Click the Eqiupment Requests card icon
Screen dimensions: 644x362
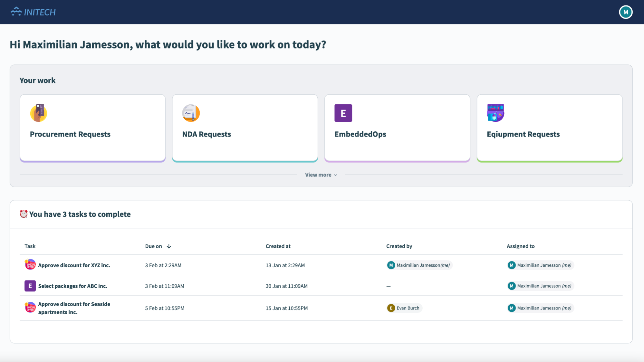(x=495, y=113)
